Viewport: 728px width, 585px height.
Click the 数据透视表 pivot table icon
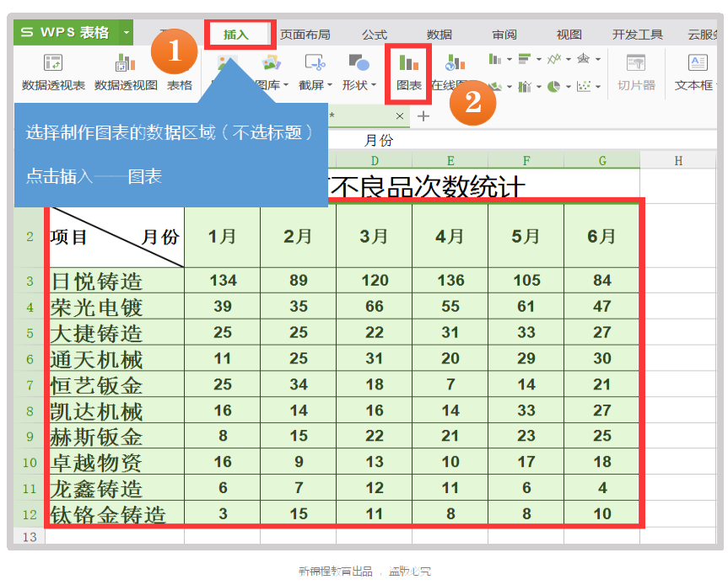point(53,62)
